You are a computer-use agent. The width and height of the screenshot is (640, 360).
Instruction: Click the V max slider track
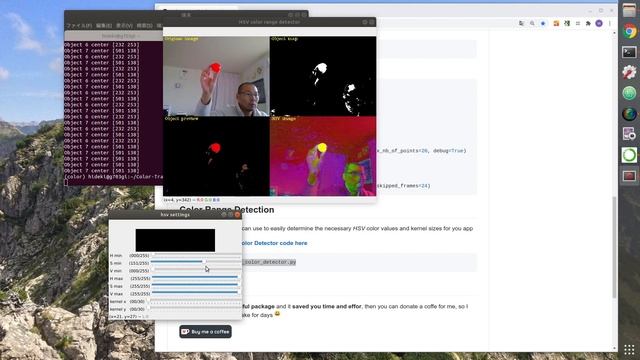(x=196, y=293)
